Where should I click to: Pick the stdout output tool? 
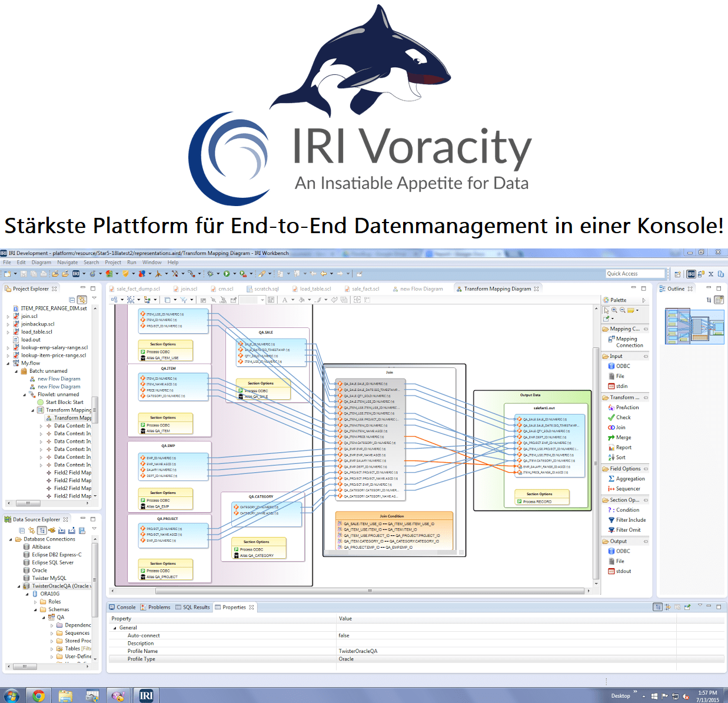(619, 571)
